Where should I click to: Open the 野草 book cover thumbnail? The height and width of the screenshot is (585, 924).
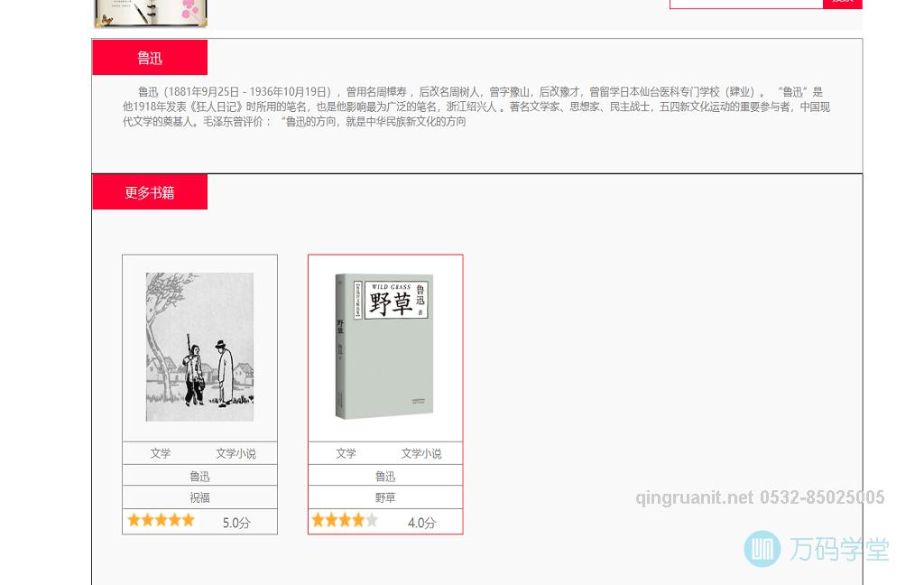[x=385, y=346]
